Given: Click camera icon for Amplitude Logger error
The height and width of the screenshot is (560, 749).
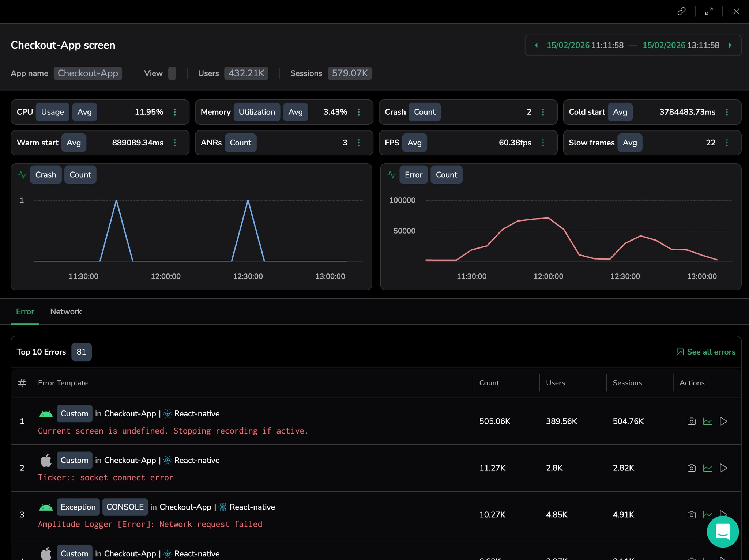Looking at the screenshot, I should point(691,515).
